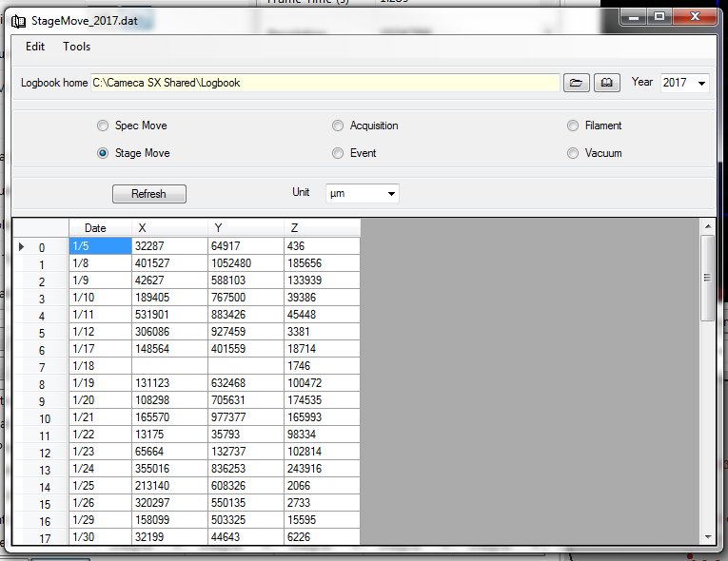Click the browse folder icon button
This screenshot has width=728, height=561.
576,83
